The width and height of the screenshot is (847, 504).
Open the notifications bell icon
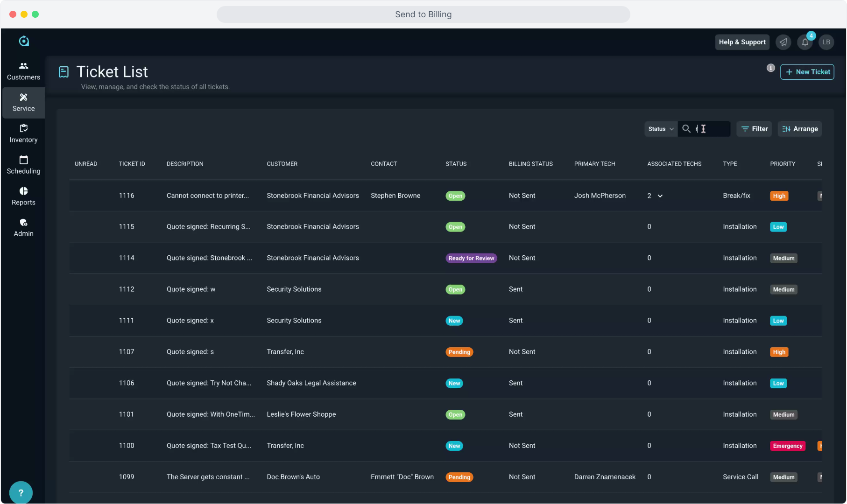tap(805, 42)
